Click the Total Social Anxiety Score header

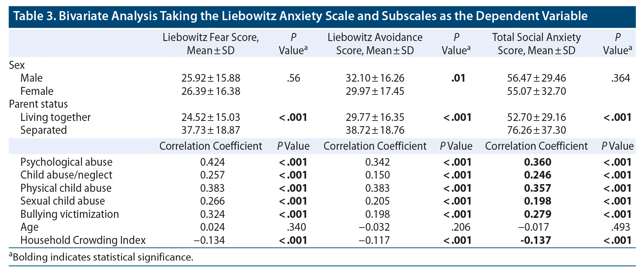[x=536, y=43]
